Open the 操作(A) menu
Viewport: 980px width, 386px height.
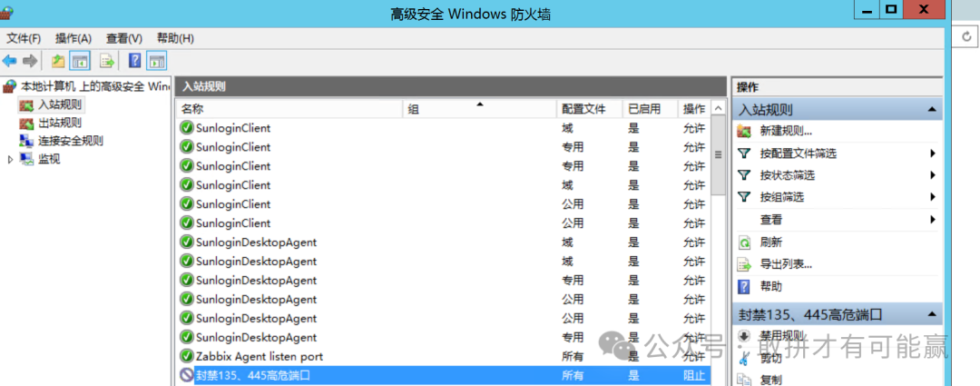click(x=73, y=38)
